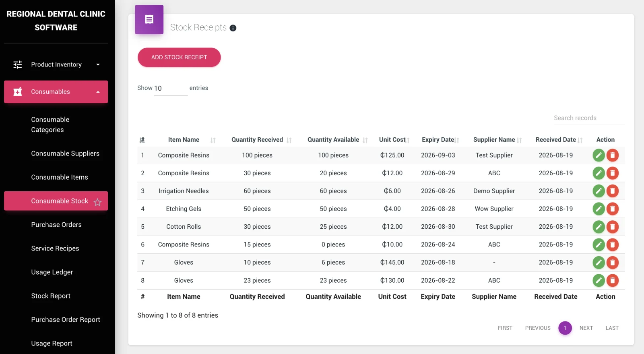
Task: Delete the Gloves receipt expiring 2026-08-22
Action: 613,280
